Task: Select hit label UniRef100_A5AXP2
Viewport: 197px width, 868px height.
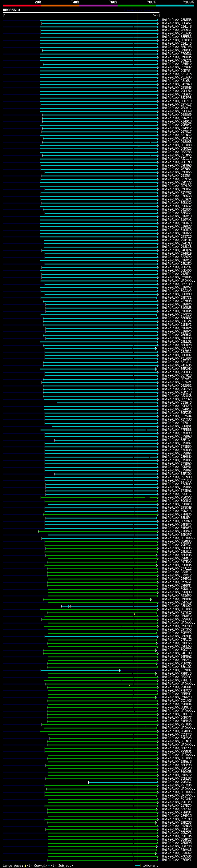Action: coord(176,497)
